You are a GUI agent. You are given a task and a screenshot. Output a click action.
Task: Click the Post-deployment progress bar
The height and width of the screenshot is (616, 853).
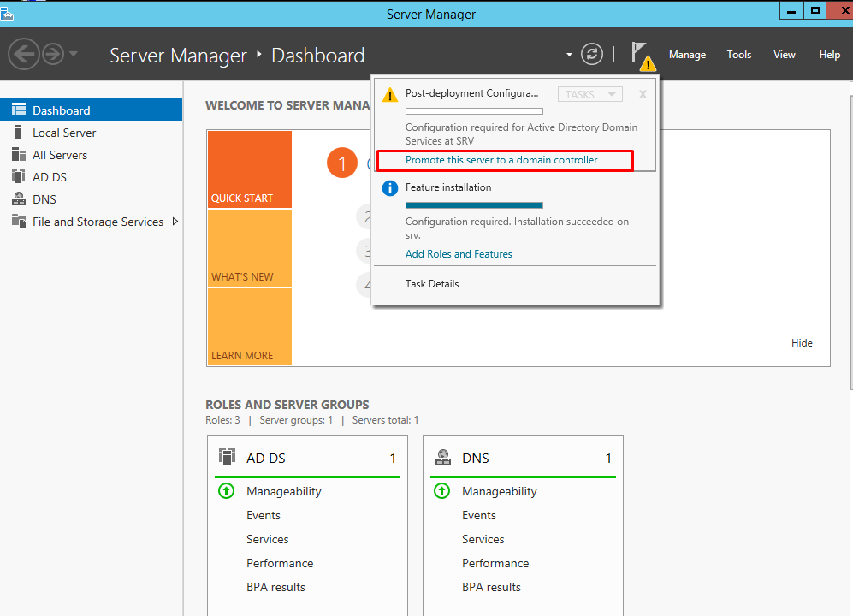[474, 111]
